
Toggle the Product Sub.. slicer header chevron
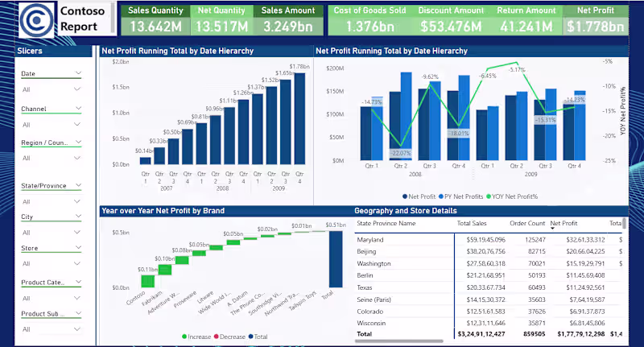78,313
